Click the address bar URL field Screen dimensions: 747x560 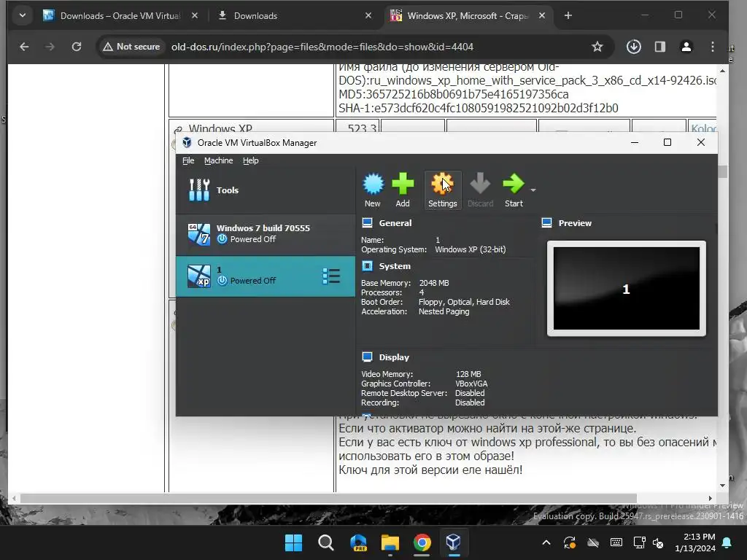[x=322, y=47]
